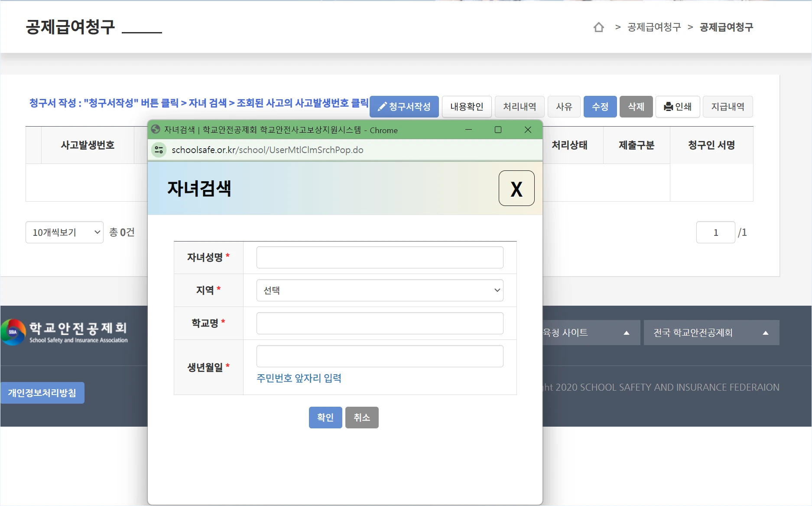This screenshot has height=506, width=812.
Task: Maximize the 자녀검색 Chrome popup window
Action: pos(498,130)
